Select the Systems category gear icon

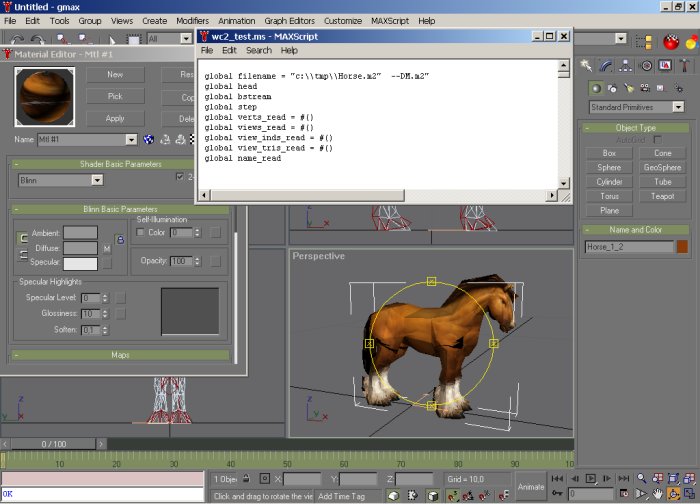[679, 88]
